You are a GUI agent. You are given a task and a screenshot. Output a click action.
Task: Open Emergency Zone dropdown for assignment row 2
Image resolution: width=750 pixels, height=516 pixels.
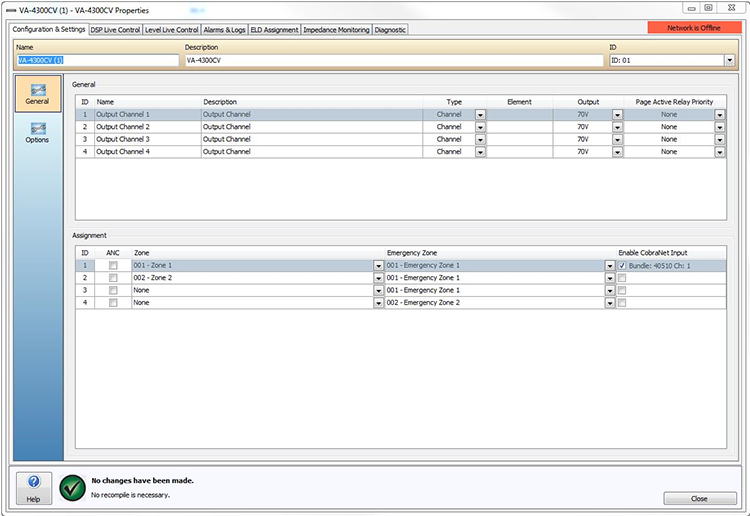[610, 278]
